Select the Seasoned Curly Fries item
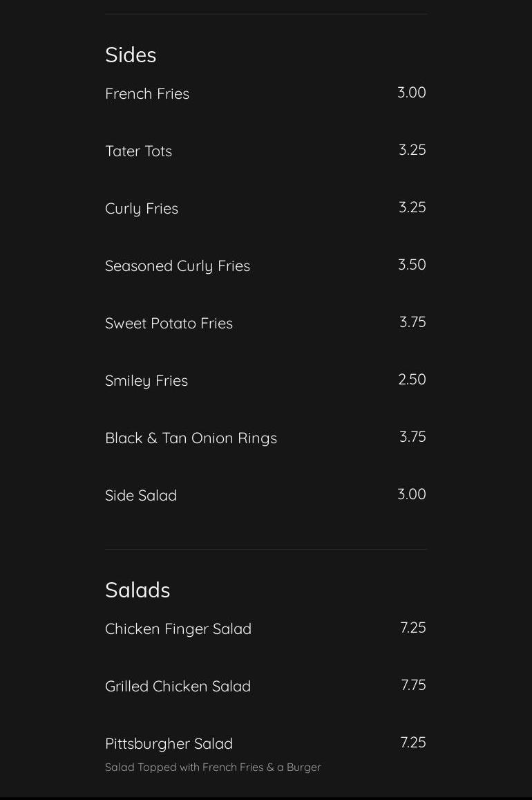Image resolution: width=532 pixels, height=800 pixels. [x=178, y=266]
